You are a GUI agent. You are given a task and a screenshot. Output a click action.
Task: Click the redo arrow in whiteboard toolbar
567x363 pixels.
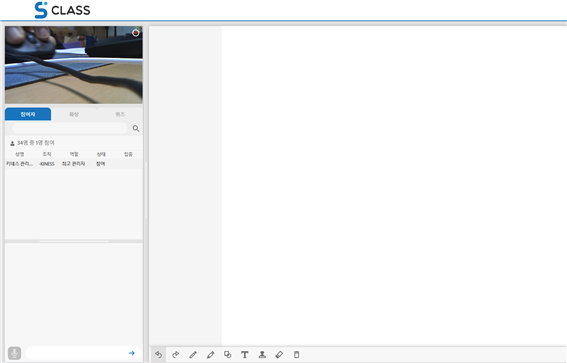(176, 354)
